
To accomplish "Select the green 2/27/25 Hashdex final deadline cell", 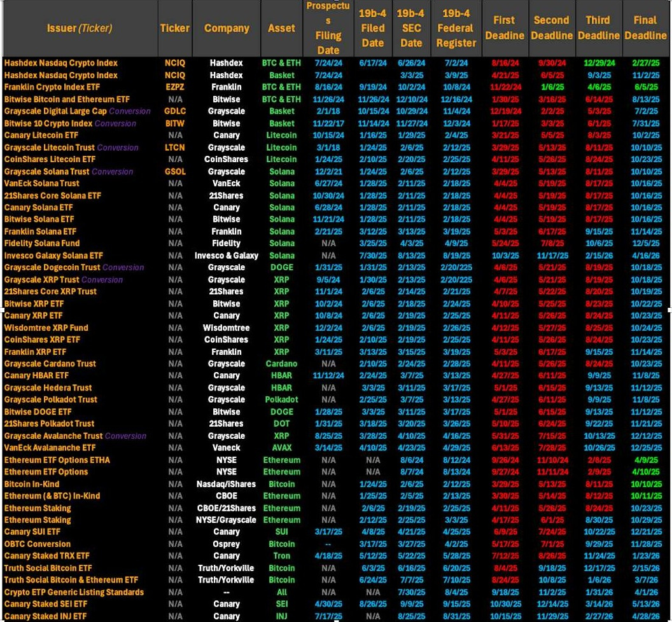I will tap(645, 63).
